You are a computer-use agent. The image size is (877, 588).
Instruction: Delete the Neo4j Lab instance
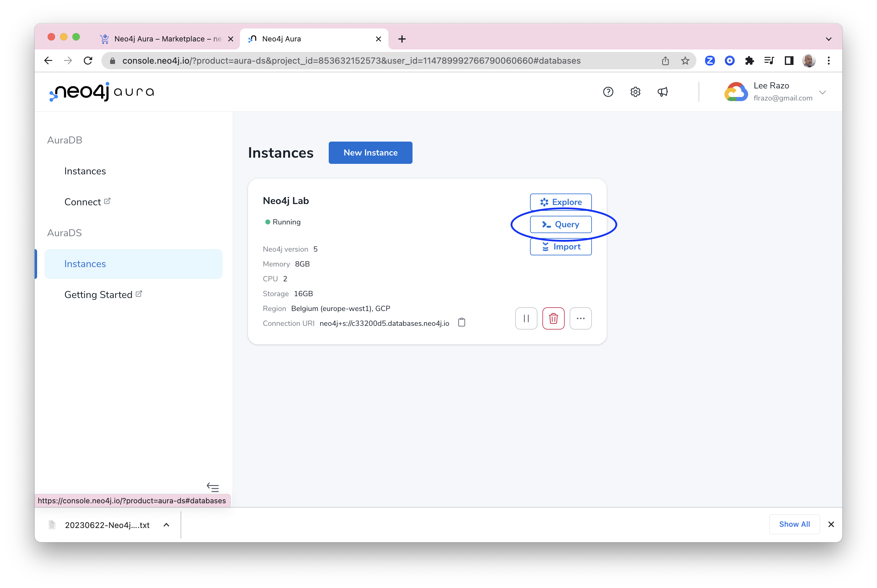(553, 318)
